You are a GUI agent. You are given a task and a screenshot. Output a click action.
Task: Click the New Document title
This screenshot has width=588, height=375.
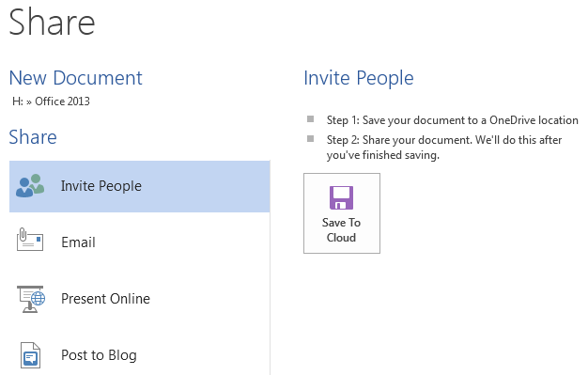pyautogui.click(x=76, y=78)
